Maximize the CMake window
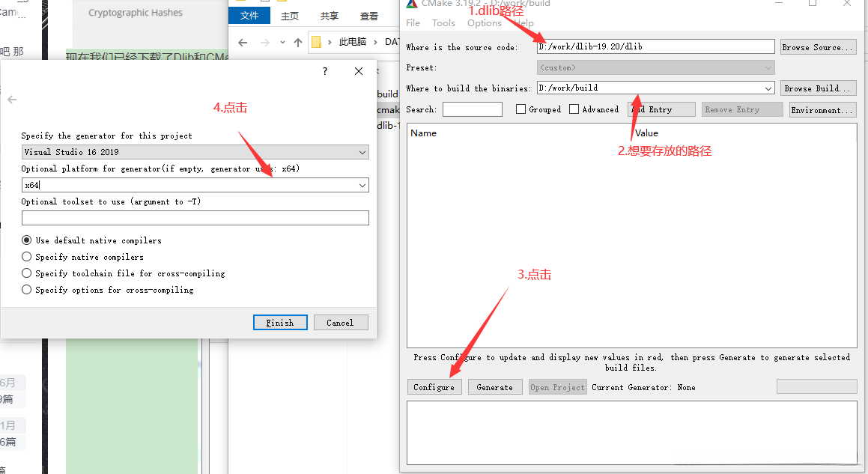Viewport: 868px width, 474px height. 813,3
